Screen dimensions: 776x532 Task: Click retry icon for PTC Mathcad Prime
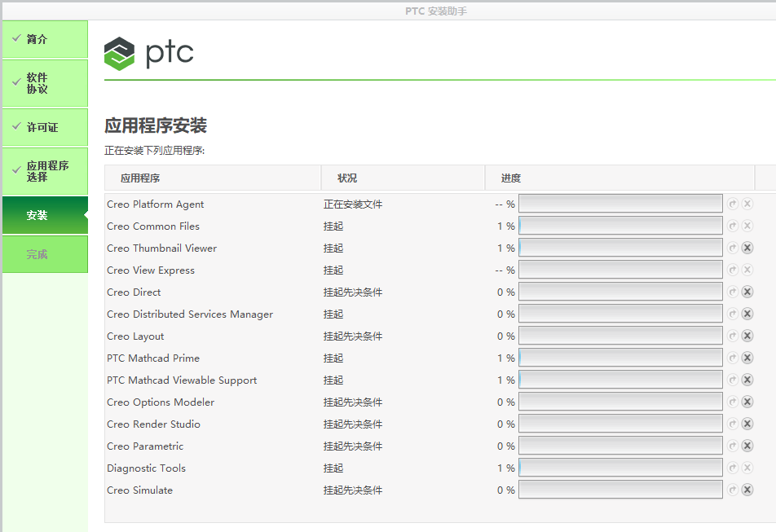pyautogui.click(x=733, y=358)
